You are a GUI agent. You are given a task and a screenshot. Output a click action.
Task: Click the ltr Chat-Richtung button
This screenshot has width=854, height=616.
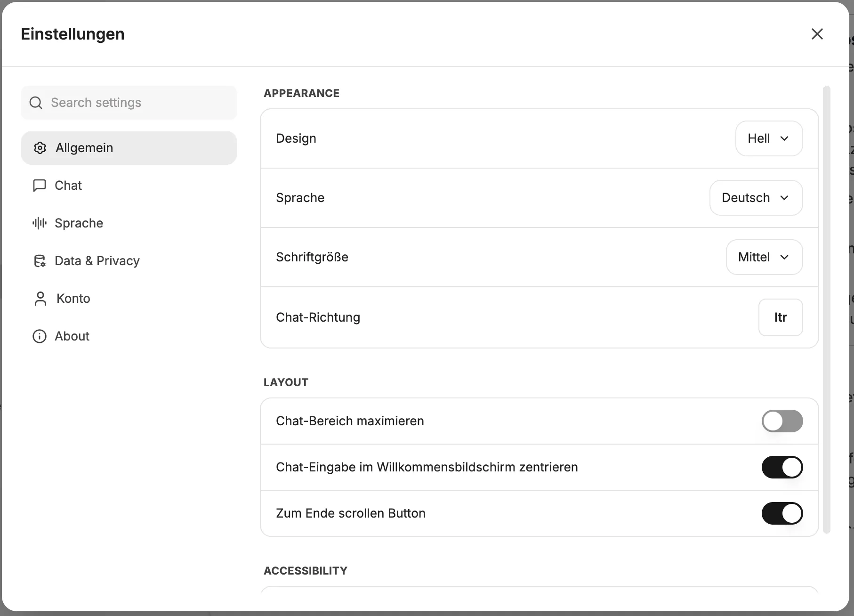pos(781,317)
